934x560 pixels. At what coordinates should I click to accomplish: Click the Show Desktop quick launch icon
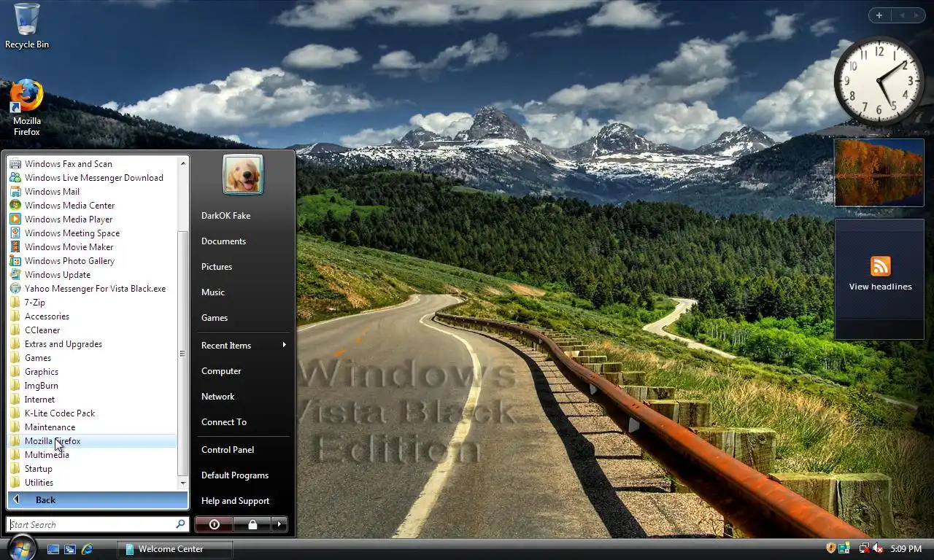click(x=53, y=549)
